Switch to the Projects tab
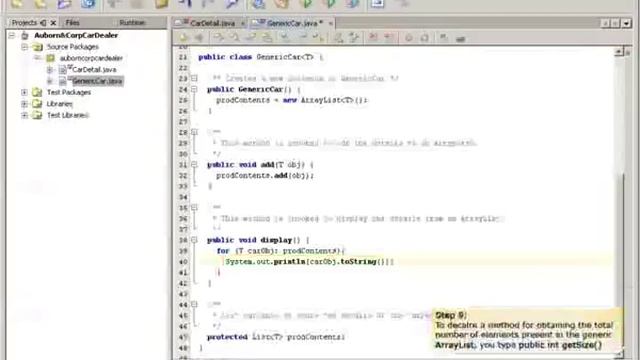640x360 pixels. click(24, 22)
